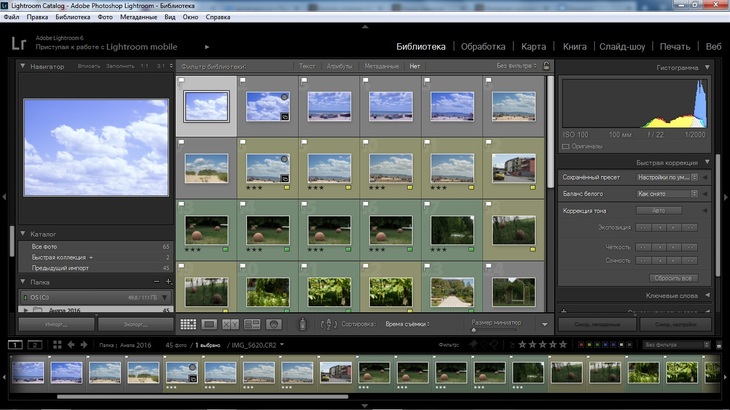The image size is (730, 410).
Task: Toggle red color label filter
Action: point(581,345)
